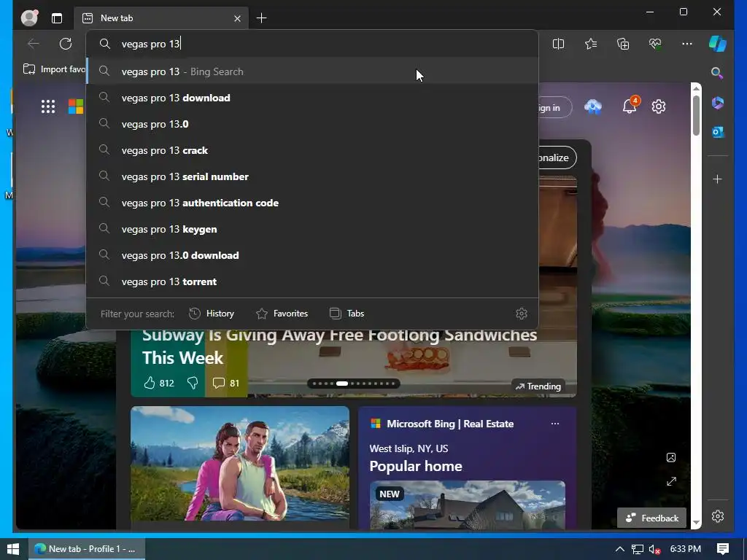Filter search by Favorites
Image resolution: width=747 pixels, height=560 pixels.
click(282, 314)
